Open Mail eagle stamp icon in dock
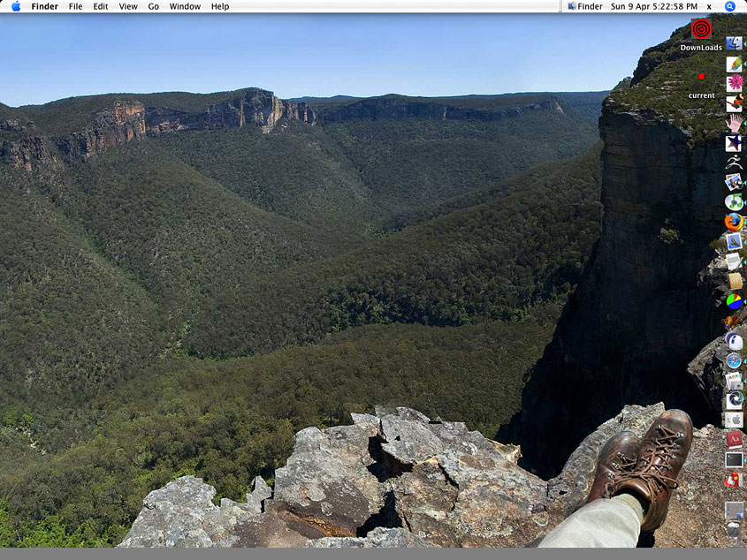Image resolution: width=747 pixels, height=560 pixels. coord(734,242)
